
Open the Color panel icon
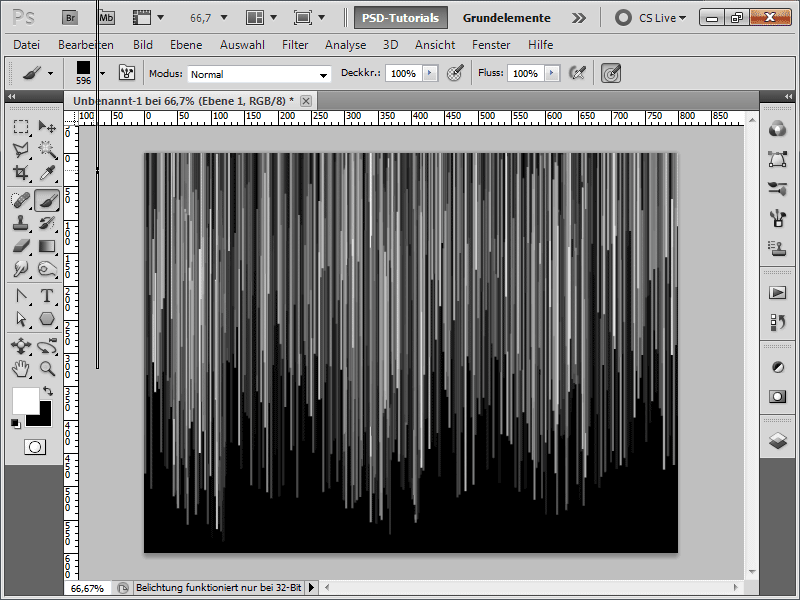click(778, 129)
